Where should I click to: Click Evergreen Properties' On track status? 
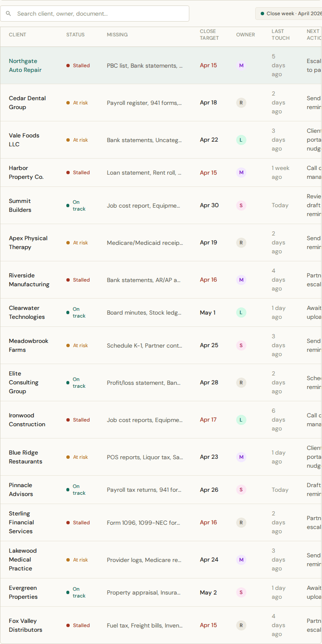76,592
